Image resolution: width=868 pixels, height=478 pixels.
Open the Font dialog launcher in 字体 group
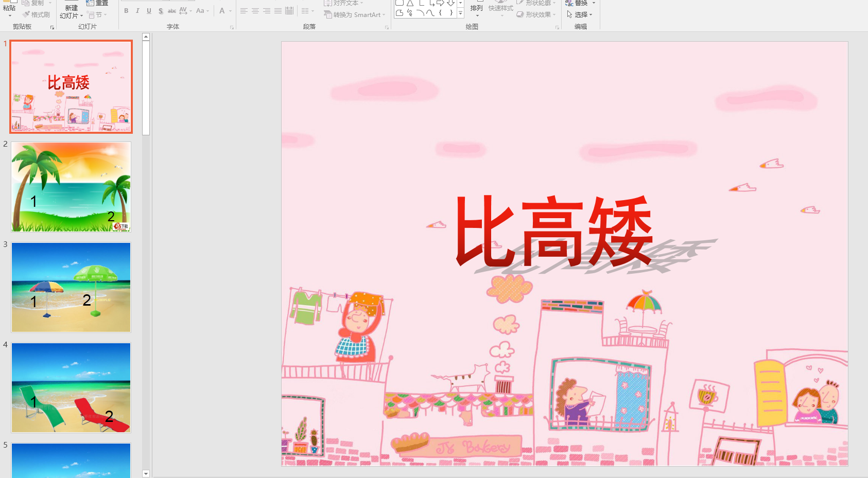coord(232,27)
